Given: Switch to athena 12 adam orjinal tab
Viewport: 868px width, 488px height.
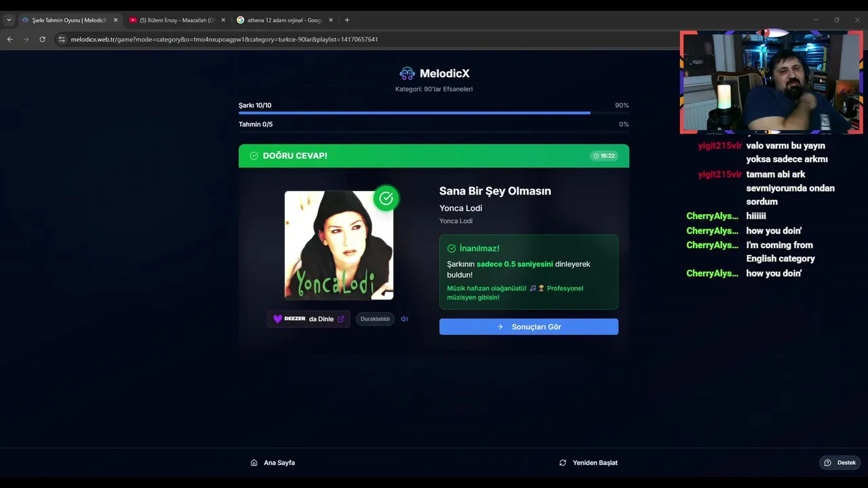Looking at the screenshot, I should pyautogui.click(x=284, y=20).
